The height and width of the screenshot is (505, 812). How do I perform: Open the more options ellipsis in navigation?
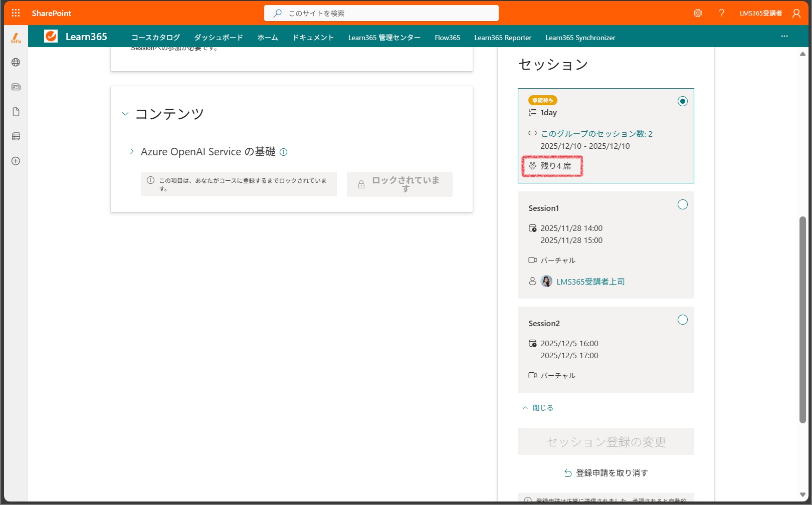click(x=784, y=36)
